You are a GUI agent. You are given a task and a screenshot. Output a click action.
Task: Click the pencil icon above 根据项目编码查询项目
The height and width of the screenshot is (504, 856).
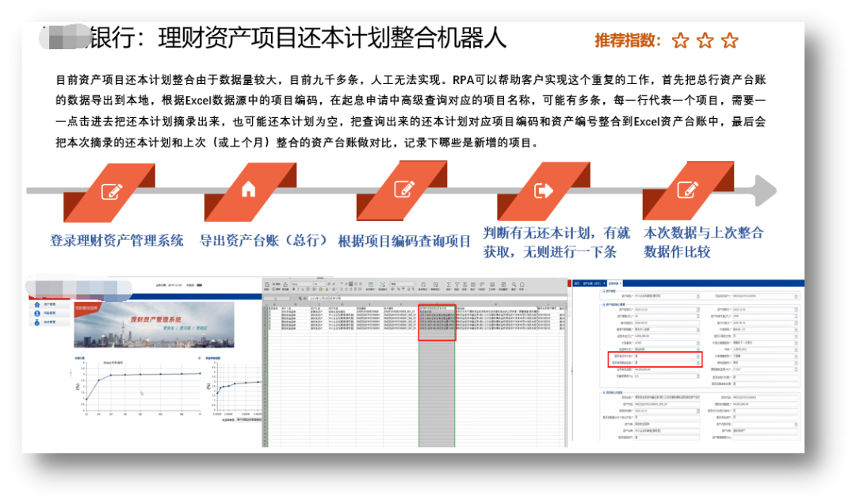[404, 189]
